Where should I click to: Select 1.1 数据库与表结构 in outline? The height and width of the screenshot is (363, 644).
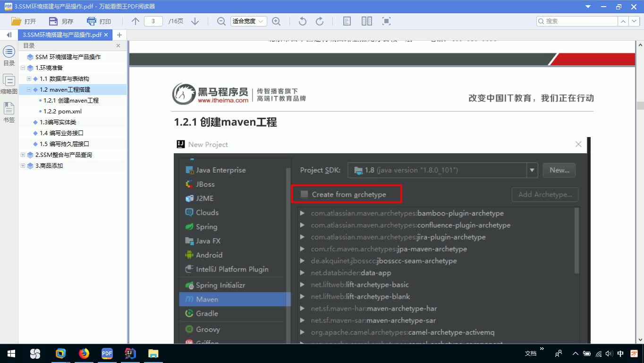(x=64, y=78)
